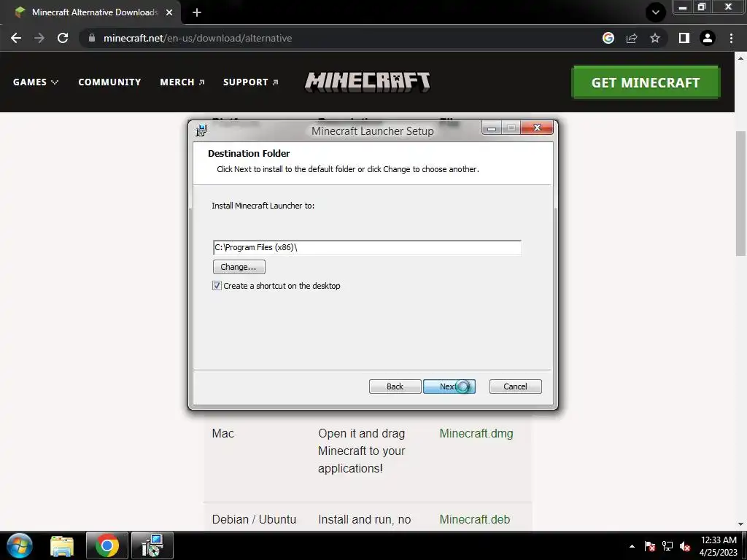Click the Minecraft Launcher Setup installer icon

pyautogui.click(x=201, y=130)
